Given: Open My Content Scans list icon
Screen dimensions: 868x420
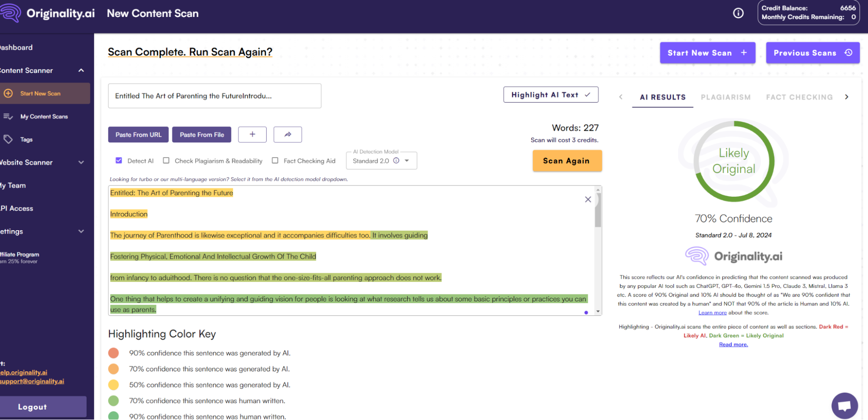Looking at the screenshot, I should point(8,116).
